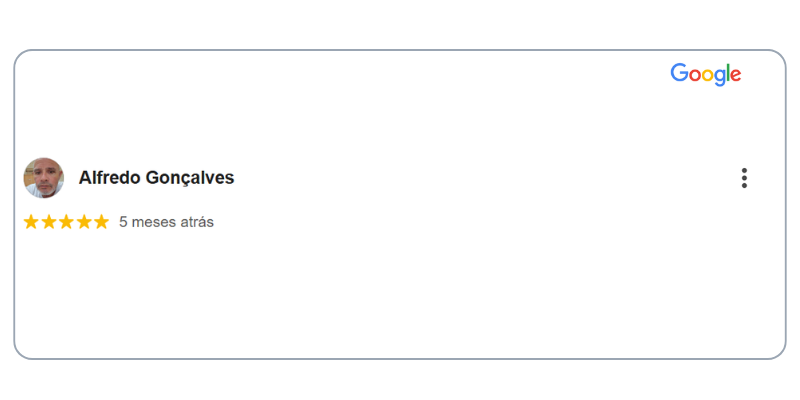Screen dimensions: 800x400
Task: Click the lowercase blue g in Google logo
Action: click(719, 78)
